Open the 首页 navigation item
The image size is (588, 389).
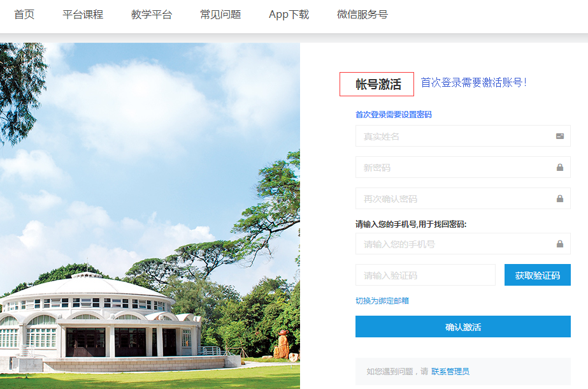coord(24,15)
